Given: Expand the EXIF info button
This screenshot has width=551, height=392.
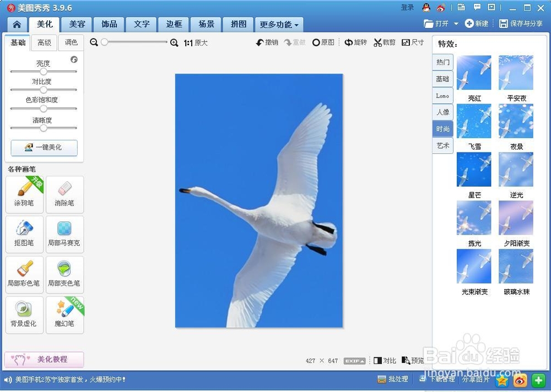Looking at the screenshot, I should pos(354,361).
